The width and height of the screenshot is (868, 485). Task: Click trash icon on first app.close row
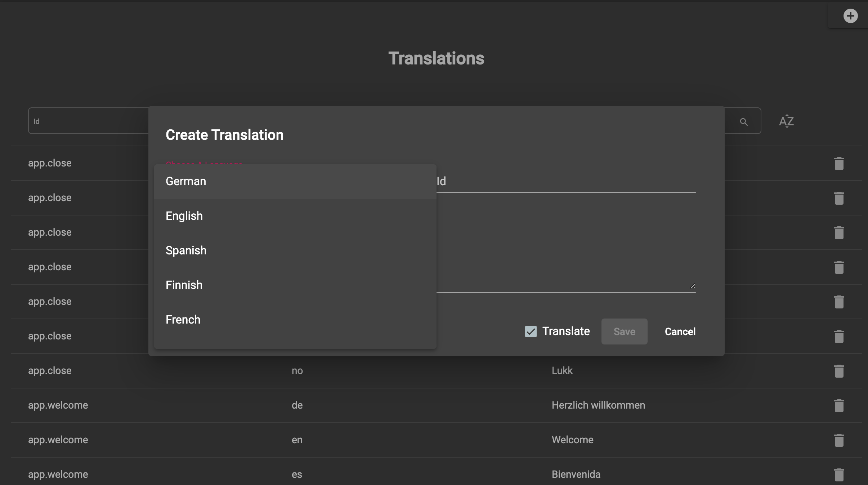839,163
